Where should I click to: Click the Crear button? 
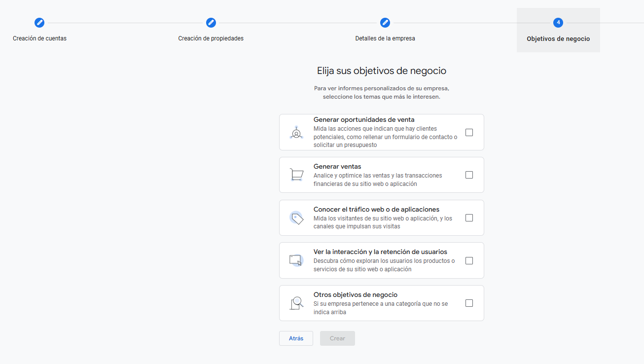click(x=337, y=338)
